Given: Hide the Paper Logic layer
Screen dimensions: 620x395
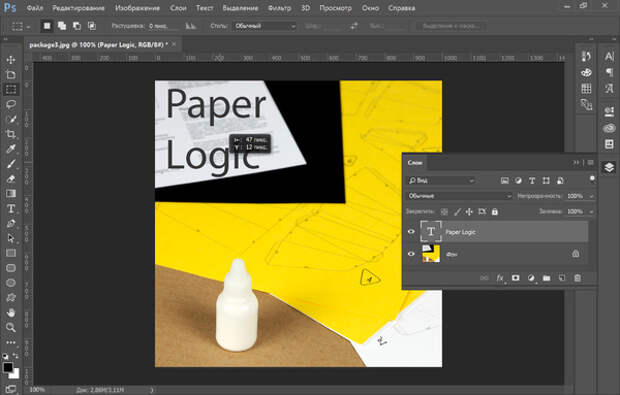Looking at the screenshot, I should click(x=411, y=232).
